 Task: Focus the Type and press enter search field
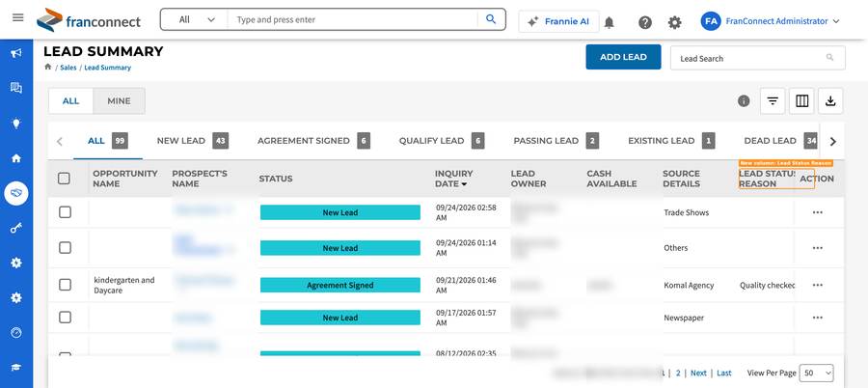coord(354,19)
